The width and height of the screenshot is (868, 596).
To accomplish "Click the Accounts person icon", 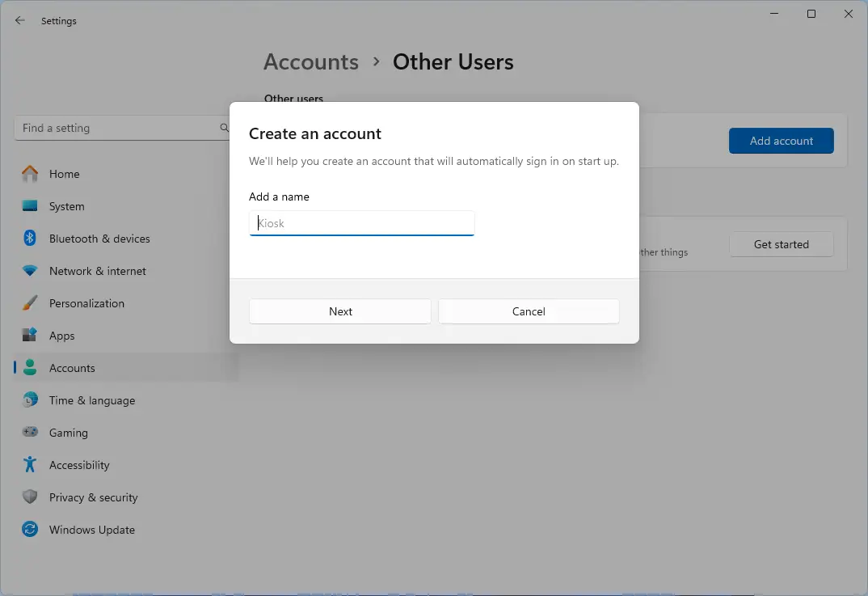I will pyautogui.click(x=30, y=368).
